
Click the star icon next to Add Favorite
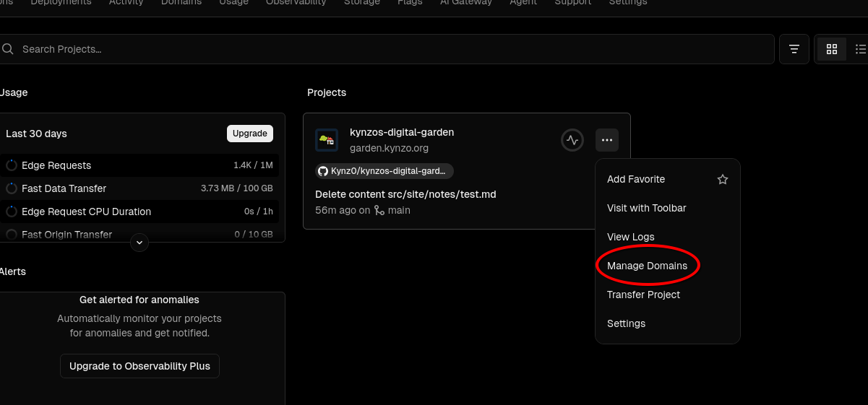point(722,179)
